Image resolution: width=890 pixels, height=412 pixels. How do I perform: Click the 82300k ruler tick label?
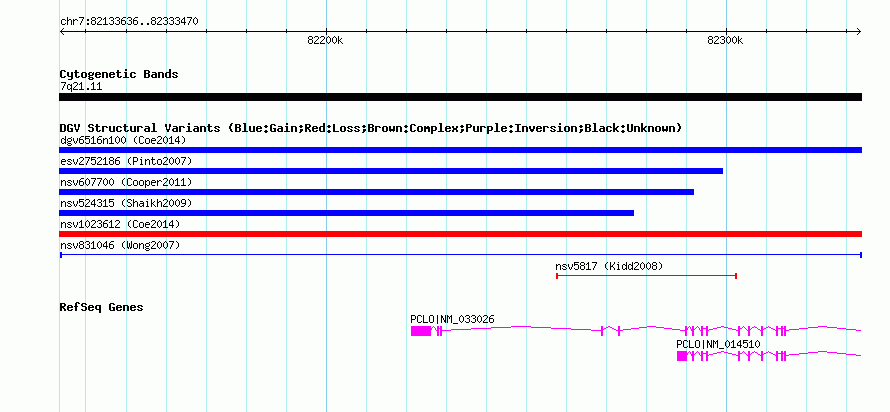[x=725, y=40]
